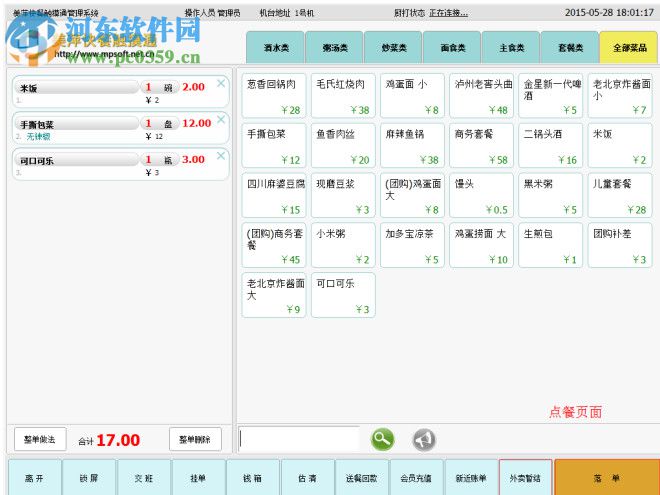The height and width of the screenshot is (495, 660).
Task: Click the 估清 button
Action: coord(307,478)
